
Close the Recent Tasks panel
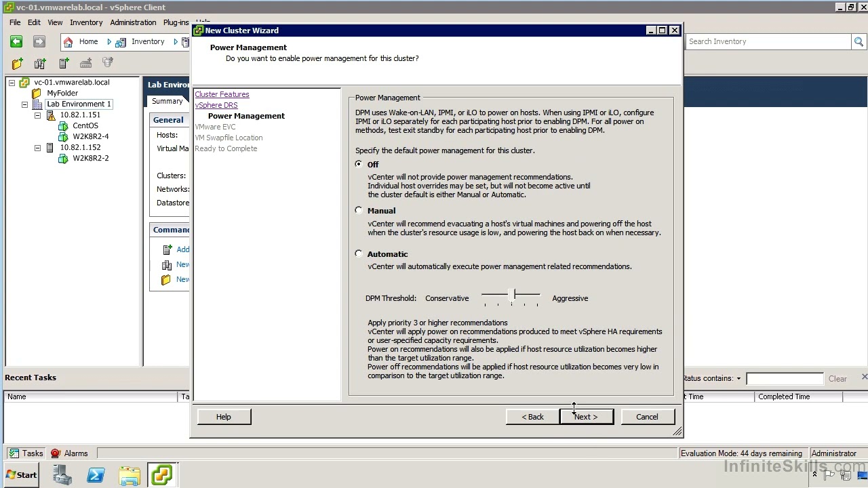[864, 377]
